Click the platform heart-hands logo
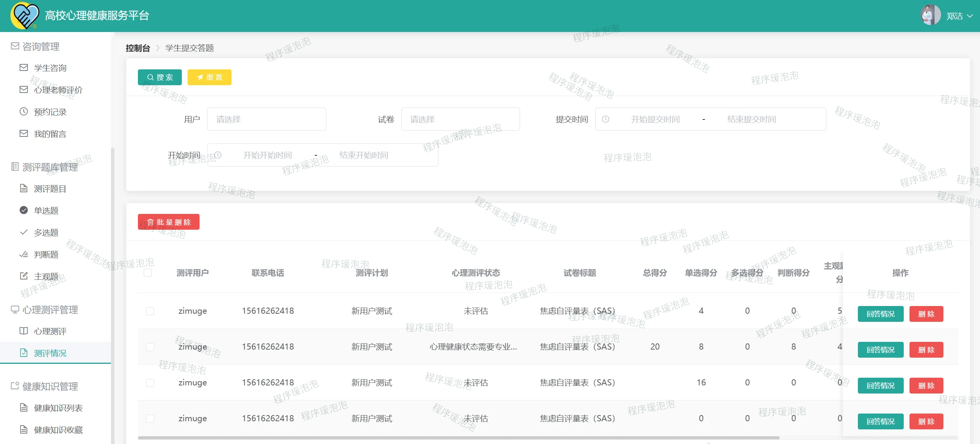 point(25,16)
